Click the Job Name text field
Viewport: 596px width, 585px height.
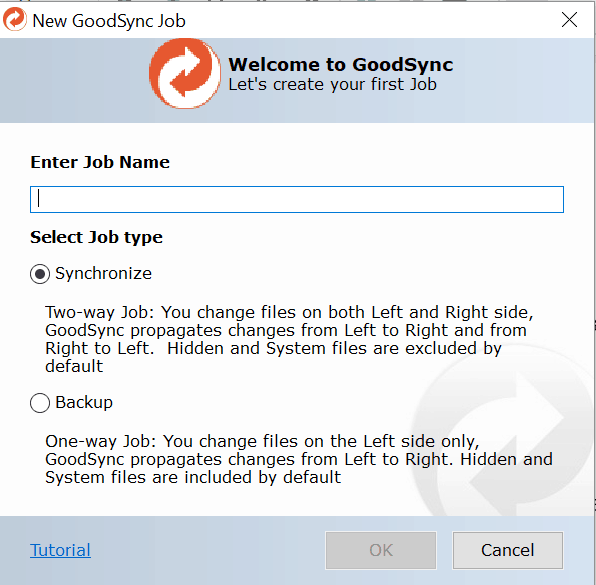[296, 199]
